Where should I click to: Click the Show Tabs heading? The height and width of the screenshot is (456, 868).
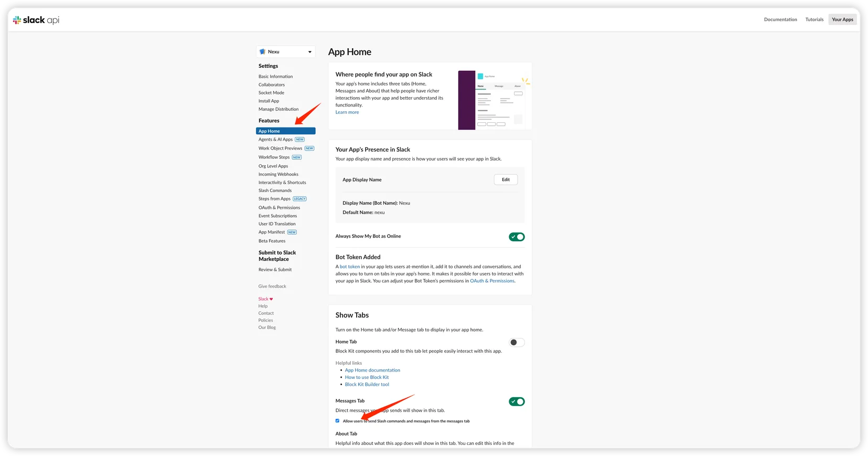352,315
